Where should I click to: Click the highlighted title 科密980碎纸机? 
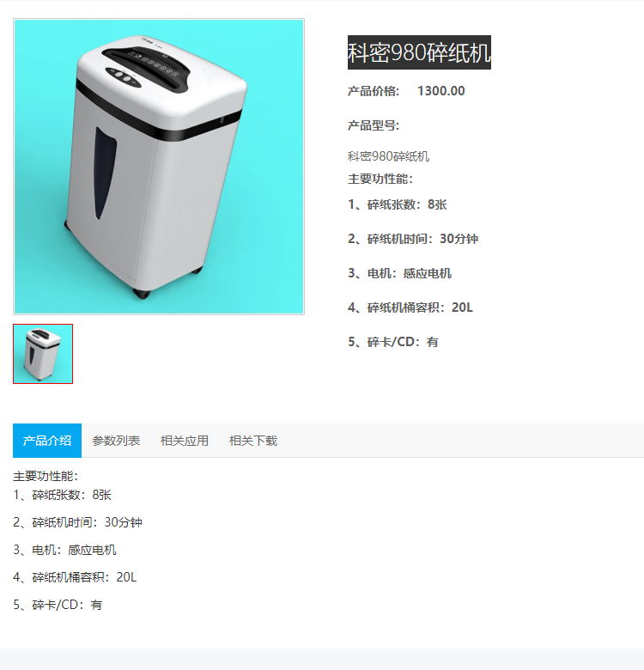(x=419, y=52)
